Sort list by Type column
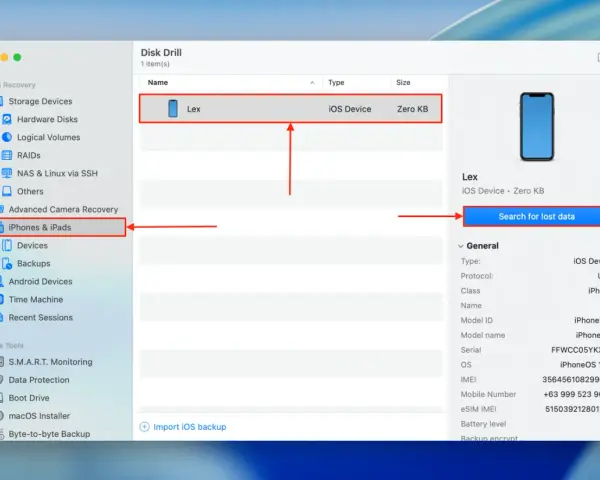Image resolution: width=600 pixels, height=480 pixels. pyautogui.click(x=336, y=83)
